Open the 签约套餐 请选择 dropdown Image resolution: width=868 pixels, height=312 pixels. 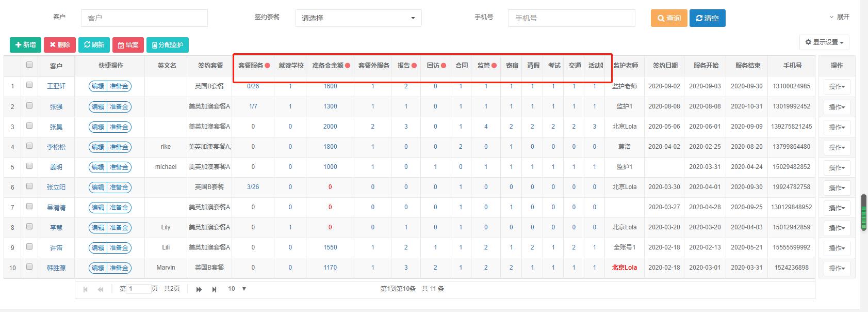[x=358, y=18]
